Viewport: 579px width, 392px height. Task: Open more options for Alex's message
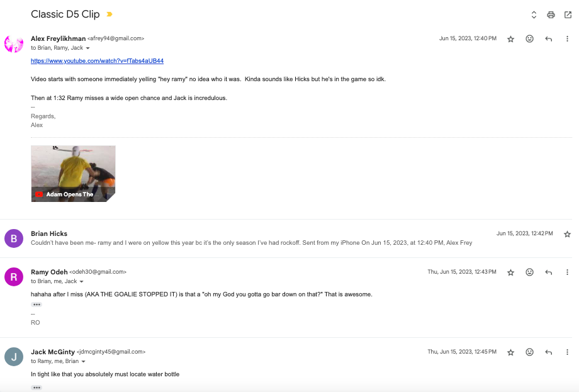(567, 39)
